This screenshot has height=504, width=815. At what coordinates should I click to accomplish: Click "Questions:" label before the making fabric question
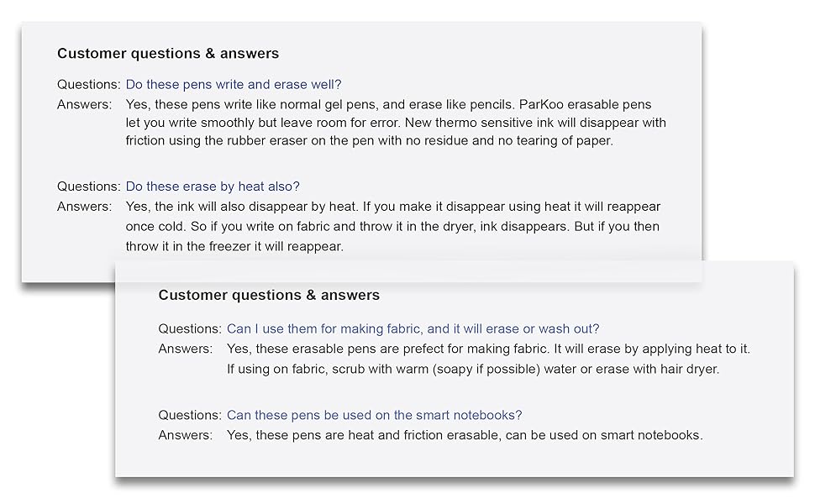[190, 328]
